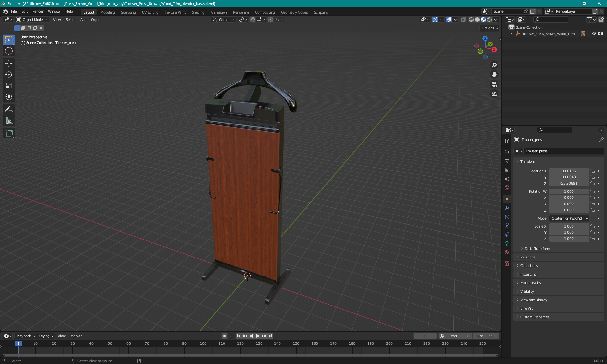This screenshot has height=364, width=607.
Task: Open the Material properties tab
Action: tap(507, 252)
